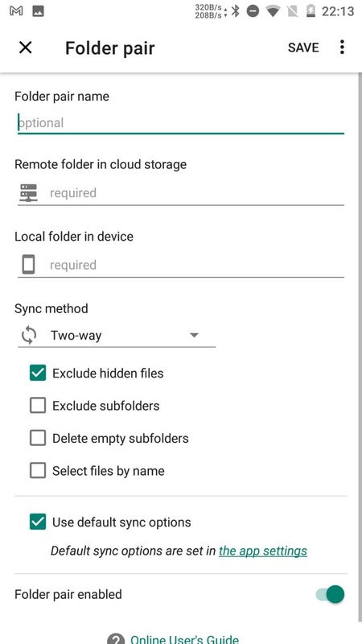Open the Gmail notification icon in status bar
The image size is (362, 644).
point(16,11)
